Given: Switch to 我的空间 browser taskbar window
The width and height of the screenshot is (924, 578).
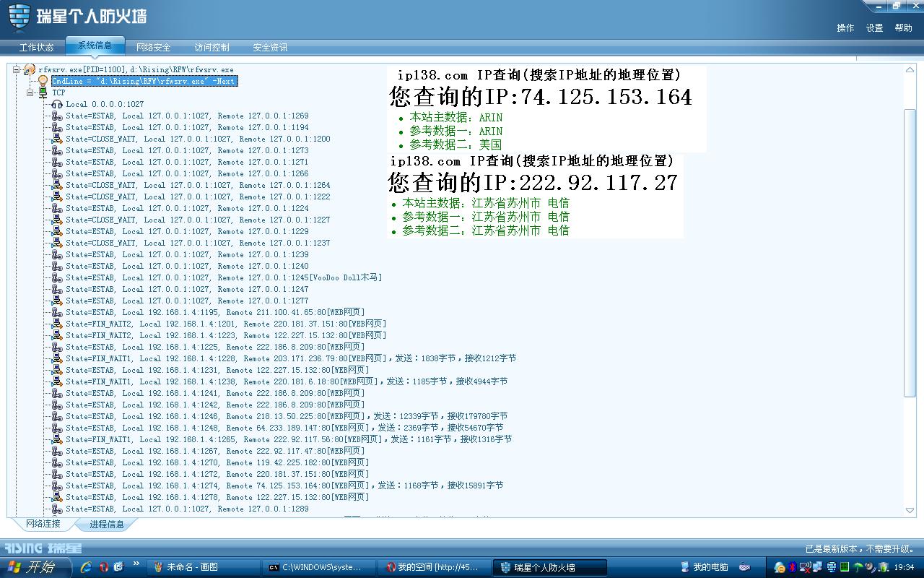Looking at the screenshot, I should (434, 567).
